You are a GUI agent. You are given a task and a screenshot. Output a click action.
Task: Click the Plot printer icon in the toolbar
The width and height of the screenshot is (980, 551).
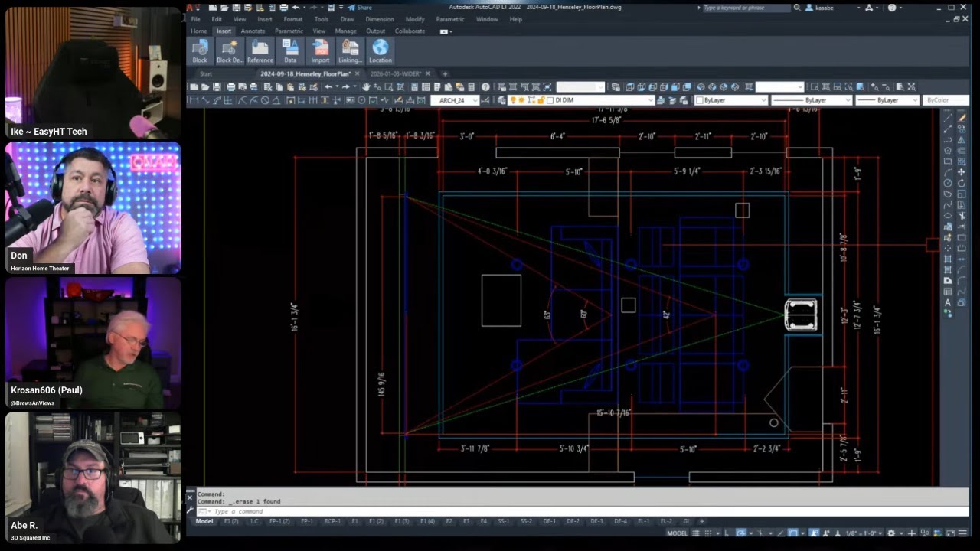[230, 87]
